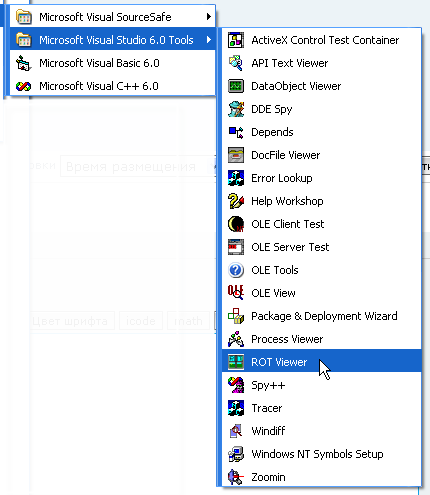Click the Microsoft Visual SourceSafe folder icon
The height and width of the screenshot is (495, 430).
pyautogui.click(x=24, y=17)
